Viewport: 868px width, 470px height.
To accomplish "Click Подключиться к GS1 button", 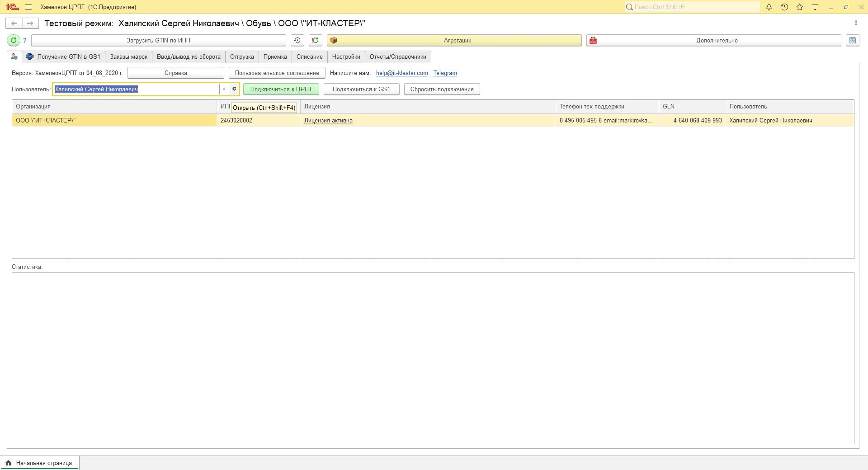I will coord(362,89).
